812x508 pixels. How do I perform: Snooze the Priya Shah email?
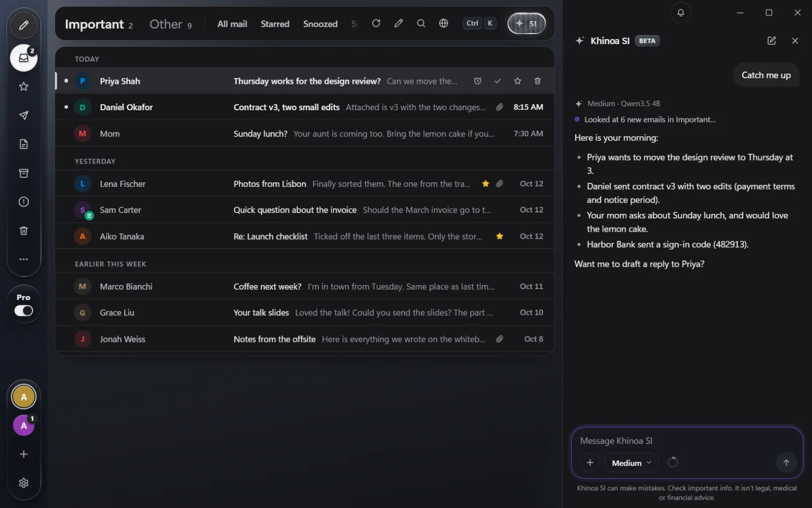click(478, 81)
